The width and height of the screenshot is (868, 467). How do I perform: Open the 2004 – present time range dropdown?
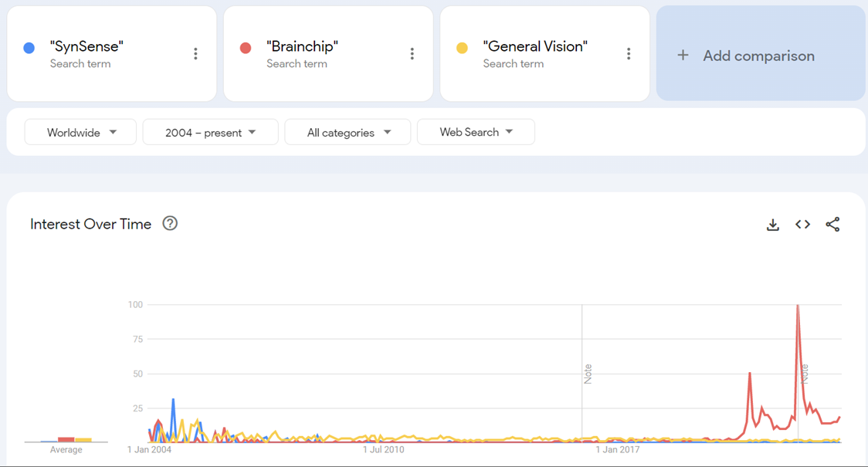[210, 132]
